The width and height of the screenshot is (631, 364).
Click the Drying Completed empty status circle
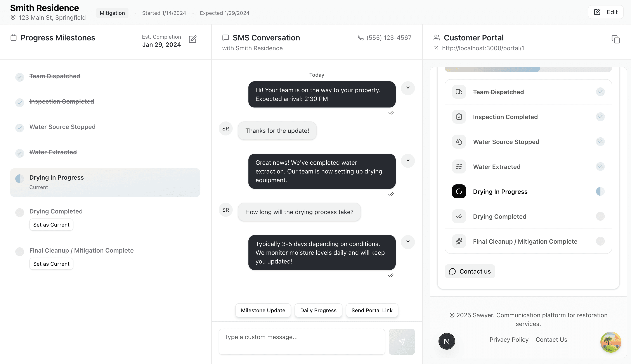point(19,212)
